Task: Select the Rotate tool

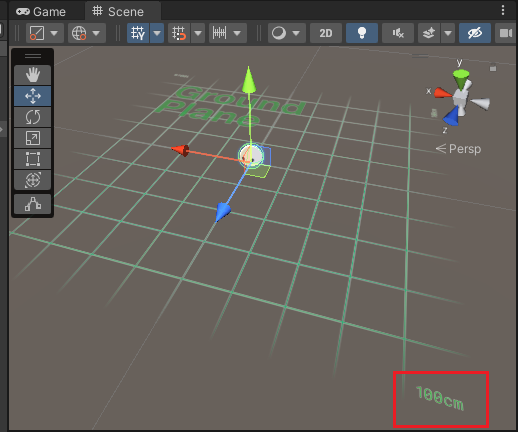Action: [33, 117]
